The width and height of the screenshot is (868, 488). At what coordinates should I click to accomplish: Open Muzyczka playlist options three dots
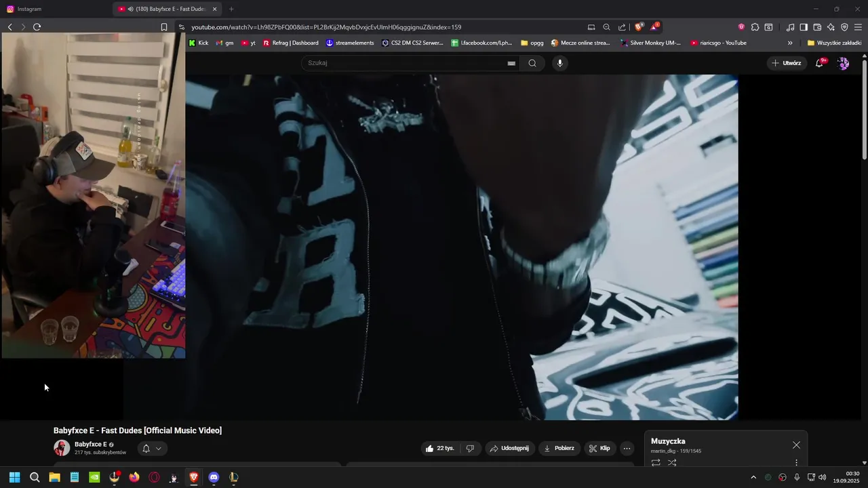click(796, 463)
